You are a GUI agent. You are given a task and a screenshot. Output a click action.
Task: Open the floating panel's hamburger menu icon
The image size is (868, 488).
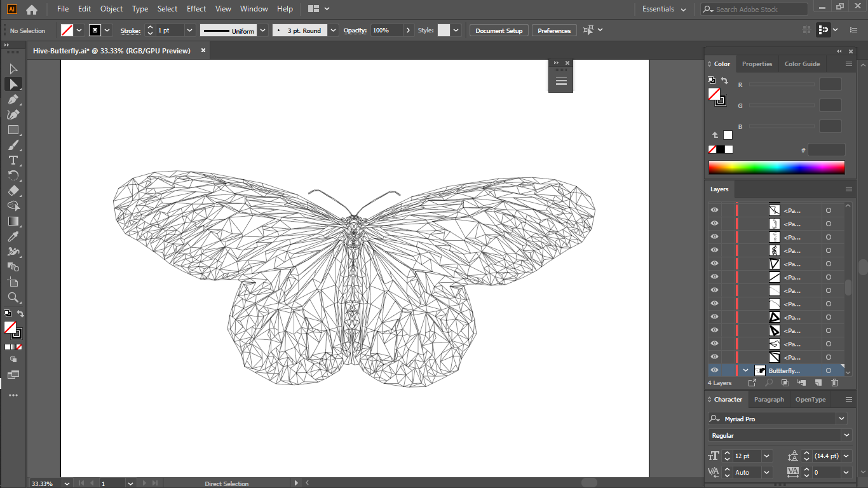click(x=561, y=81)
